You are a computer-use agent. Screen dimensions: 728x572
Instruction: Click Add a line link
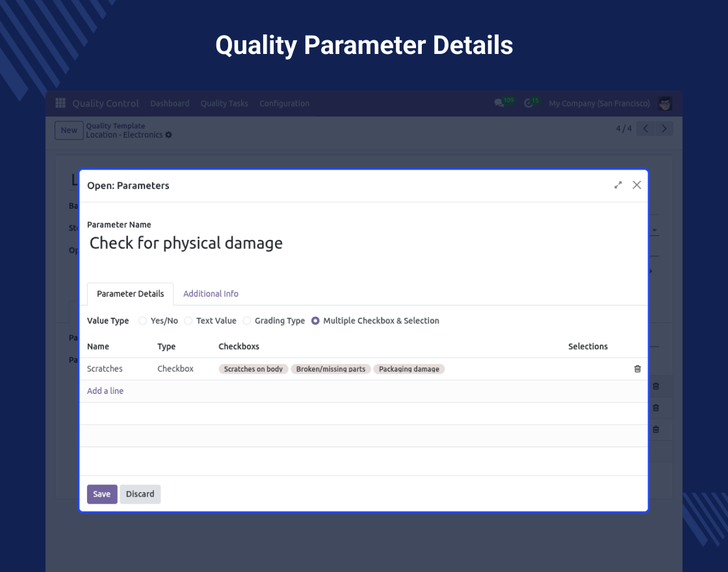click(x=105, y=391)
